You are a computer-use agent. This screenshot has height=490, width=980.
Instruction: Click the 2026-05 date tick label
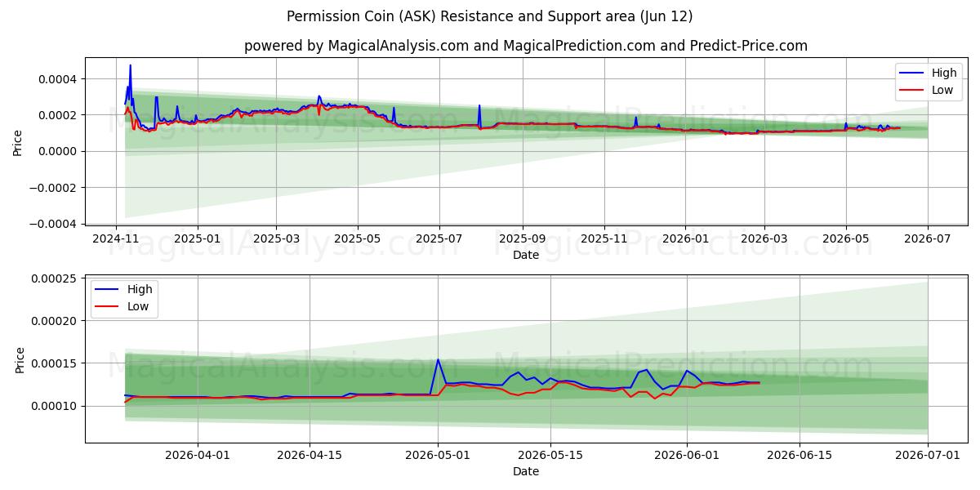point(845,238)
